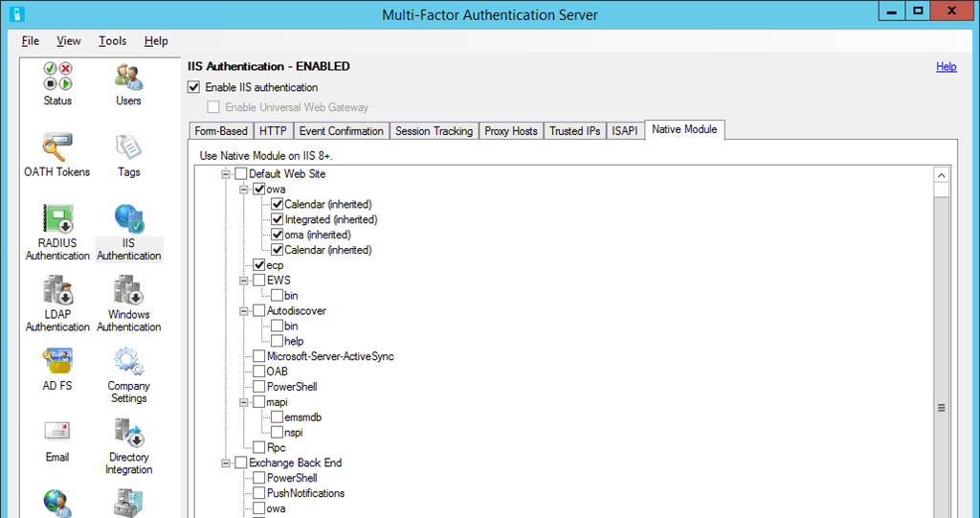This screenshot has height=518, width=980.
Task: Open the Tags icon in sidebar
Action: tap(129, 154)
